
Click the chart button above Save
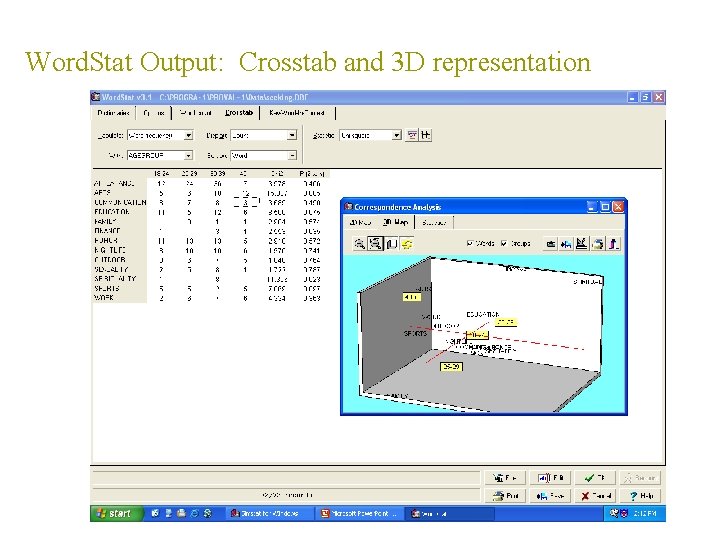(550, 478)
